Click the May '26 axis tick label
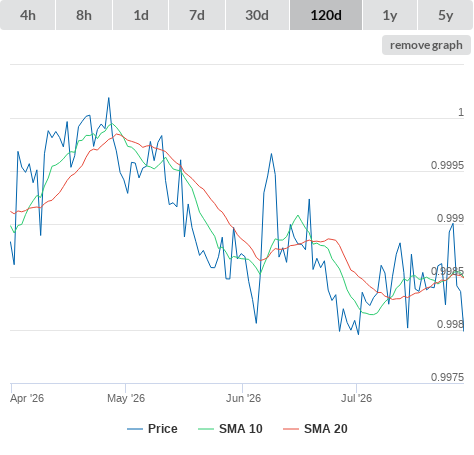 coord(126,398)
